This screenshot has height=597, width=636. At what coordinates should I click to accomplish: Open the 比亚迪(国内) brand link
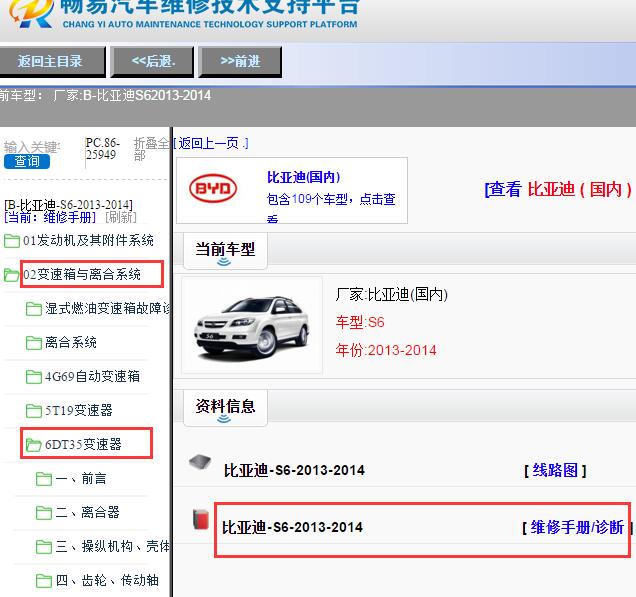pos(303,177)
